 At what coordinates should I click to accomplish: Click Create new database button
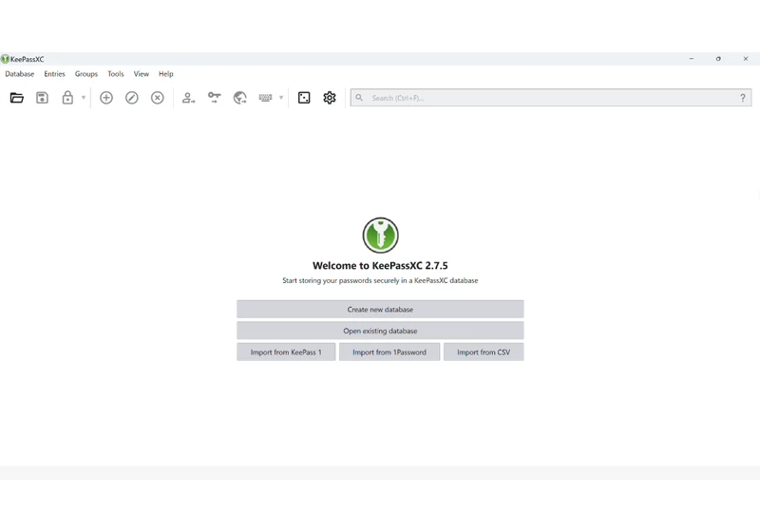pos(380,309)
